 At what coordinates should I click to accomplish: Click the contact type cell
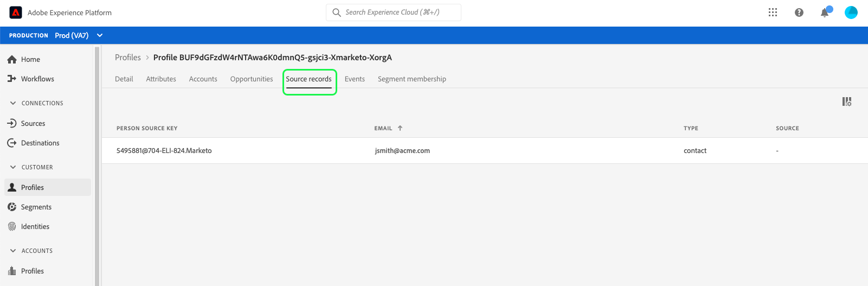pyautogui.click(x=695, y=151)
